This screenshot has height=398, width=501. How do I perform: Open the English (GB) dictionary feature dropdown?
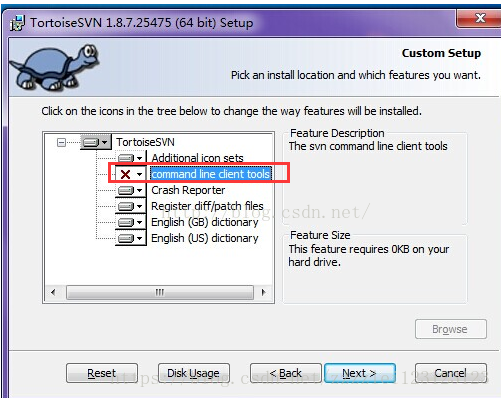point(131,222)
